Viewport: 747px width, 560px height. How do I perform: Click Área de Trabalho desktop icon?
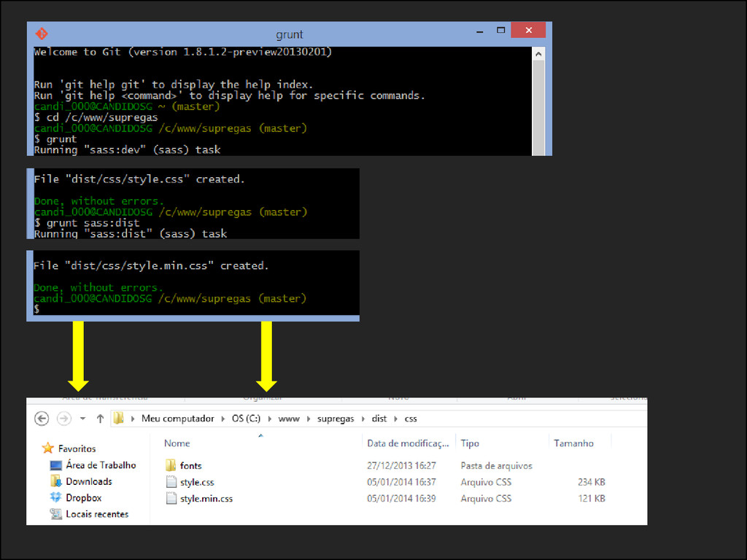coord(56,465)
